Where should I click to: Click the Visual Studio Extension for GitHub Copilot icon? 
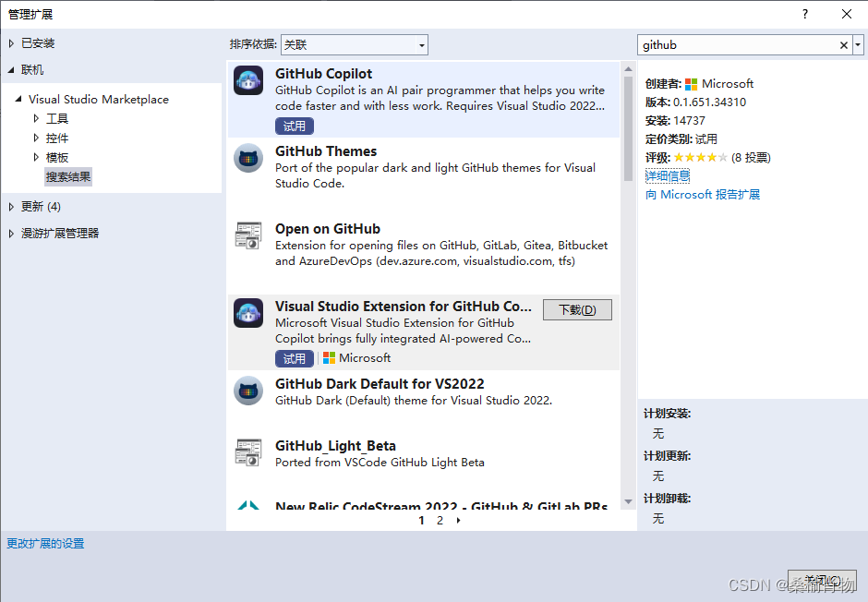tap(248, 313)
